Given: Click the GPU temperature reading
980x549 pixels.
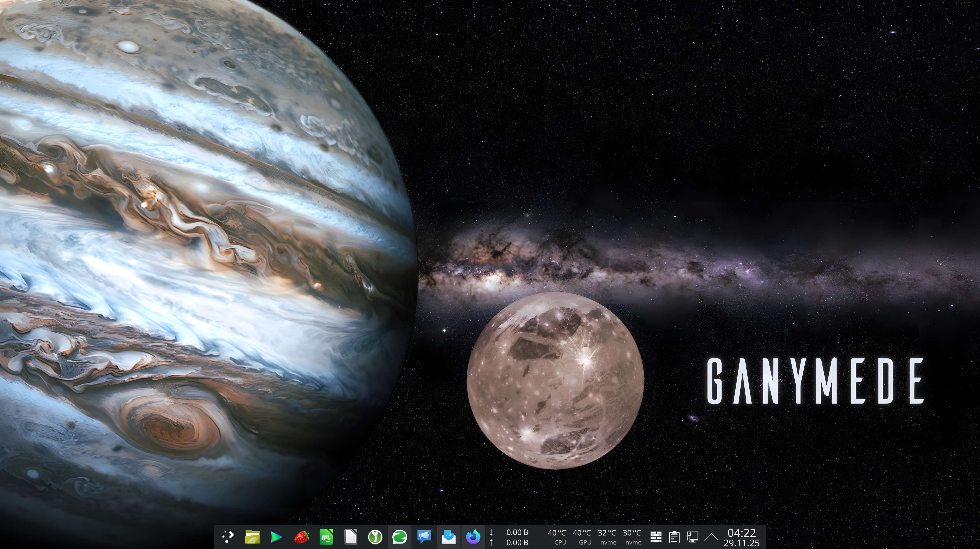Looking at the screenshot, I should (x=582, y=537).
